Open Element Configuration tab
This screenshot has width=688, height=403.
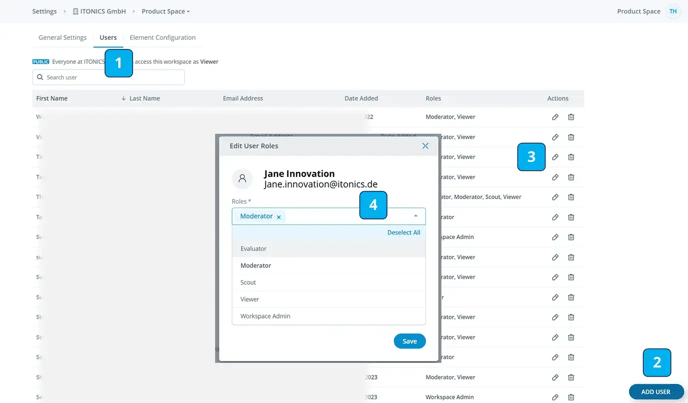162,37
